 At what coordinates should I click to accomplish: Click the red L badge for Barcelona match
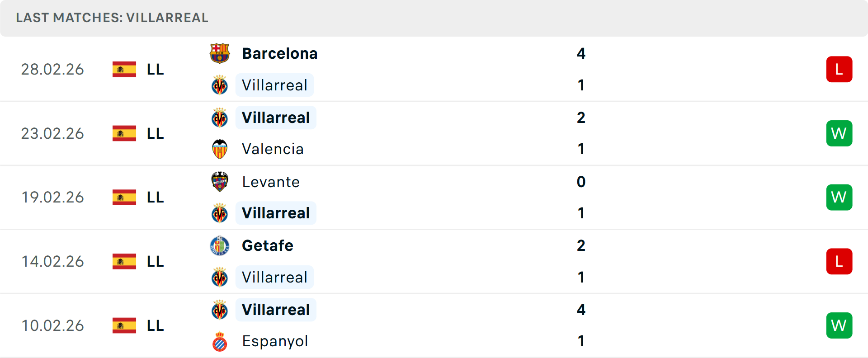coord(839,70)
